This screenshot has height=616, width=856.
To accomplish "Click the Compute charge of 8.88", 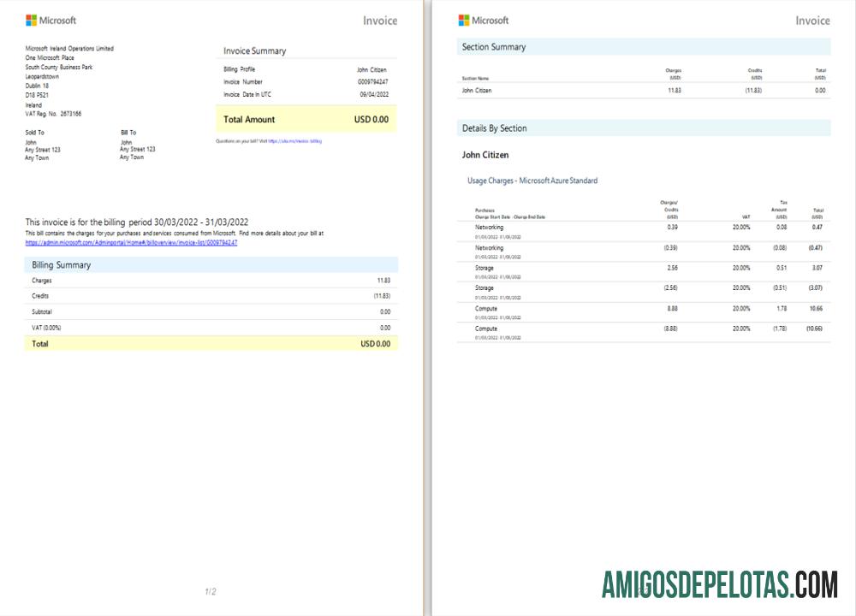I will pos(671,308).
